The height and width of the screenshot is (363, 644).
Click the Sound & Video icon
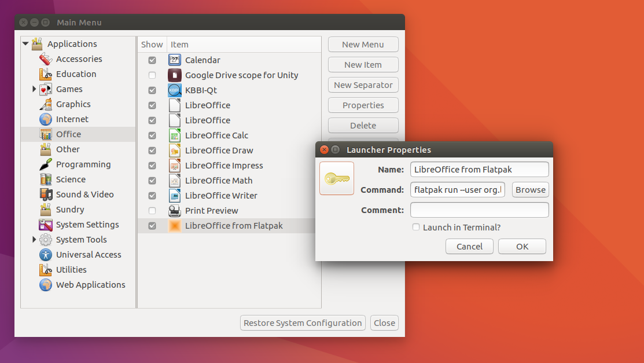[46, 195]
